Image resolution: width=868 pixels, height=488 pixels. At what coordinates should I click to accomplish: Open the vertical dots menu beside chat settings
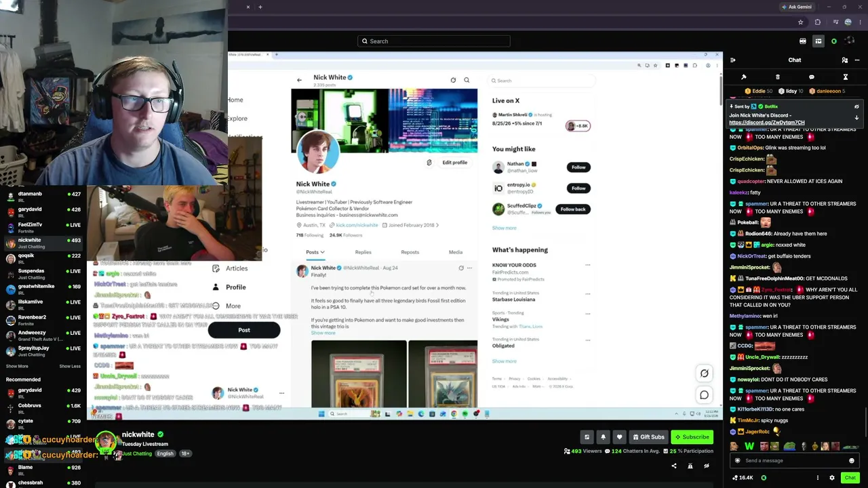(818, 478)
